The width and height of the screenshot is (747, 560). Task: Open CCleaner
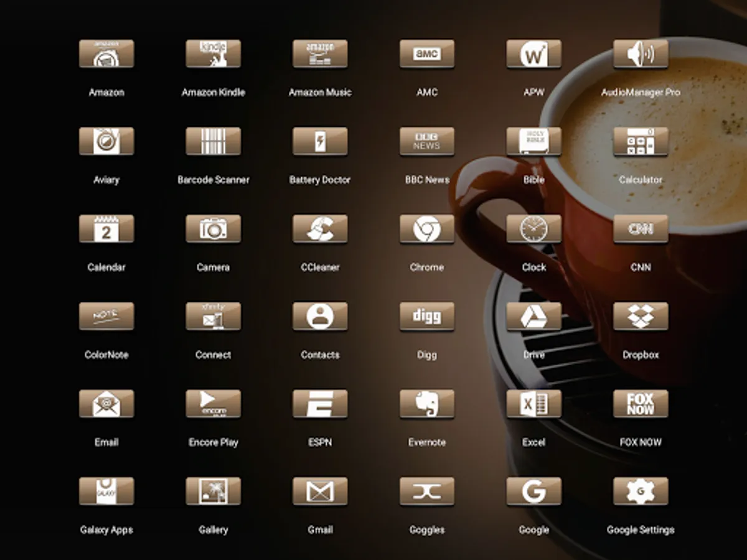(320, 230)
